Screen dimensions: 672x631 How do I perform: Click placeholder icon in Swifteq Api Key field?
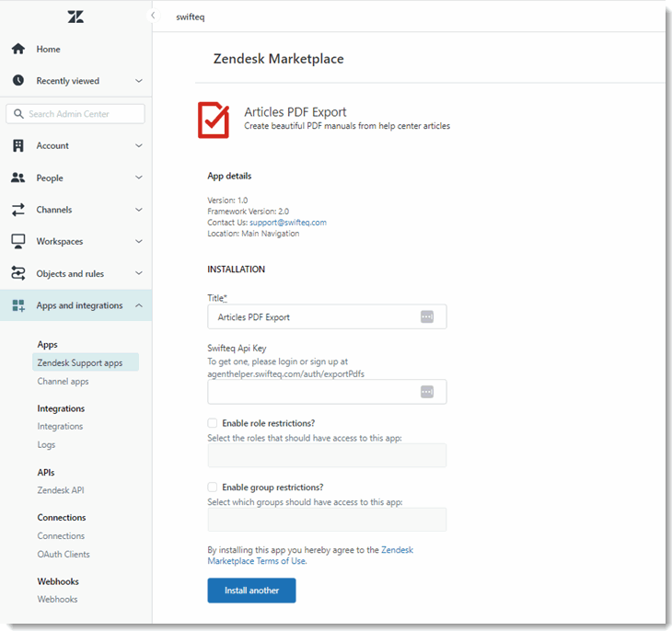pos(427,392)
